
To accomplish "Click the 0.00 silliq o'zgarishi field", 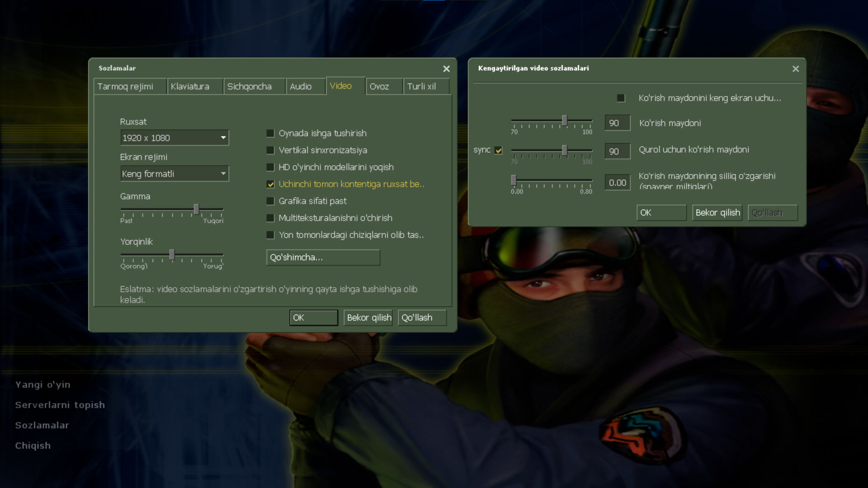I will pos(618,183).
